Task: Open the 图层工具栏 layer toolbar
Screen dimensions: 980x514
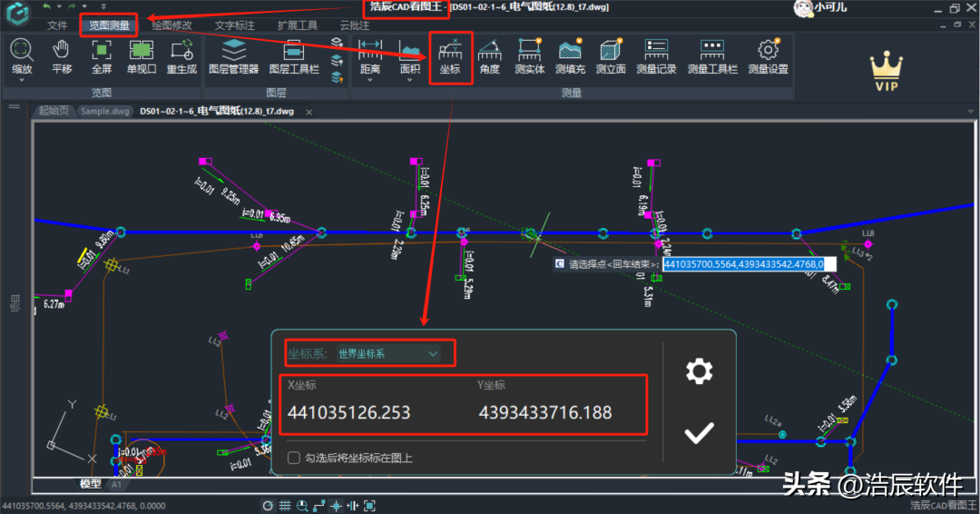Action: tap(294, 56)
